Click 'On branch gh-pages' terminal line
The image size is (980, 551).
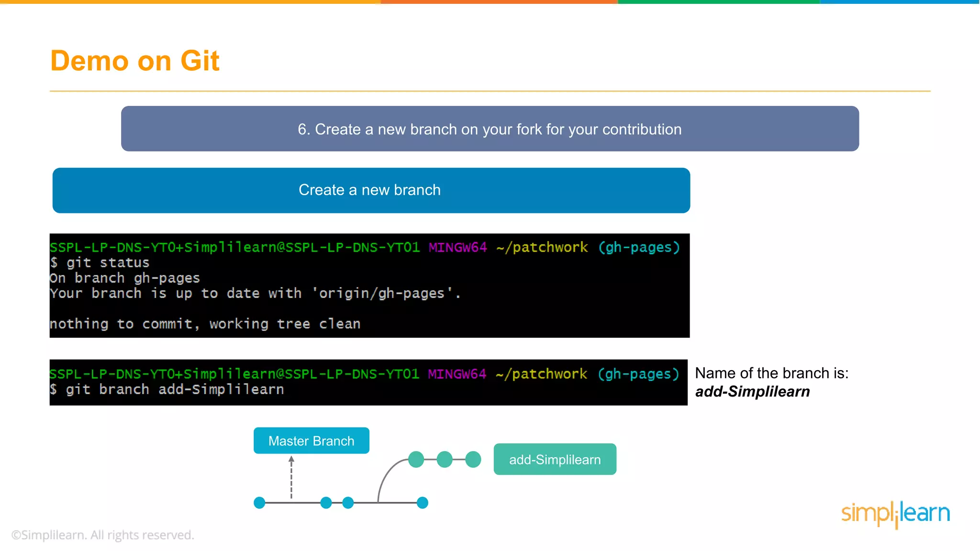pyautogui.click(x=125, y=278)
